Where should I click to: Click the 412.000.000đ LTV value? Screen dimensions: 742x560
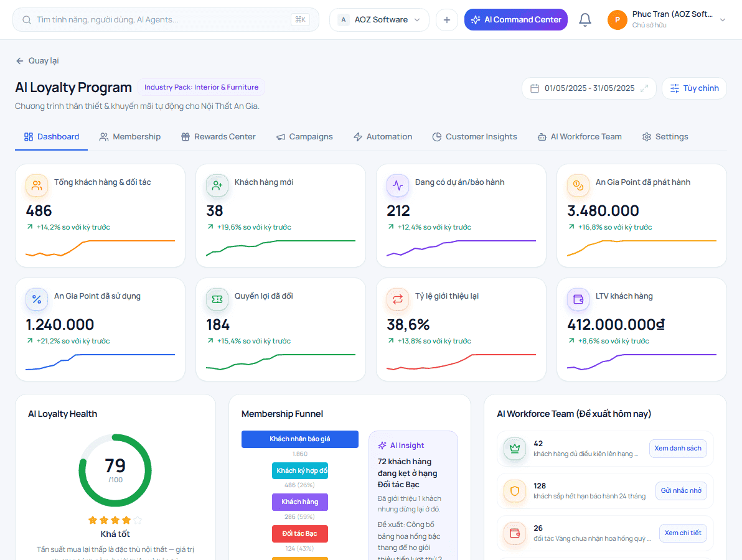pos(616,325)
